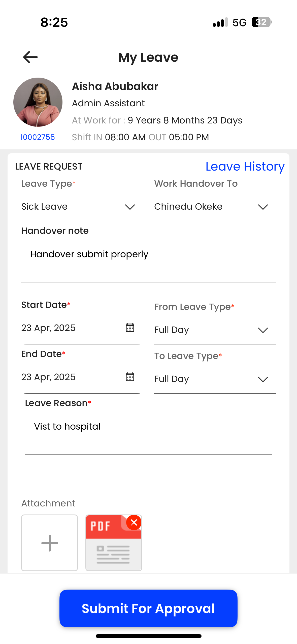This screenshot has height=644, width=297.
Task: Open the To Leave Type dropdown
Action: pos(215,379)
